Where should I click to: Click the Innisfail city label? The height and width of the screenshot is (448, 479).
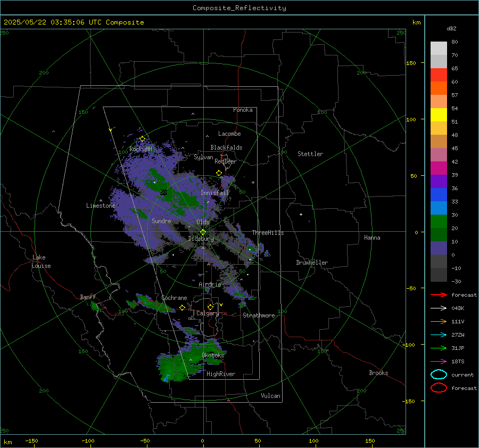point(214,193)
